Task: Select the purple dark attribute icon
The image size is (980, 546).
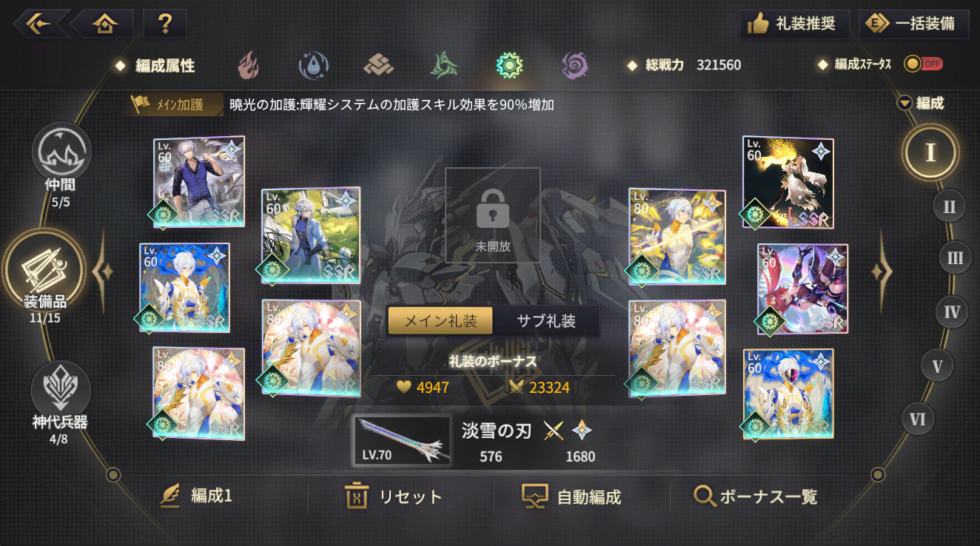Action: [x=574, y=66]
